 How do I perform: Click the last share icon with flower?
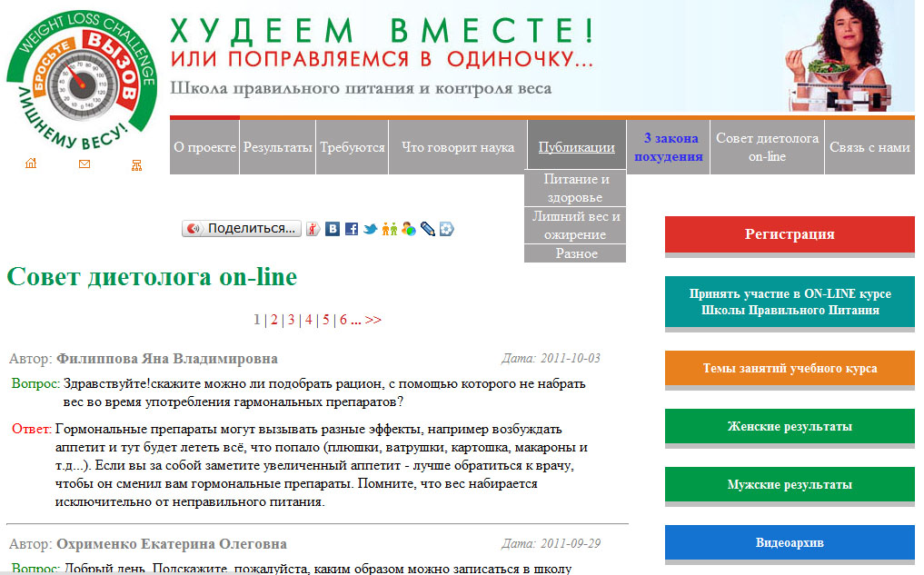[x=447, y=229]
